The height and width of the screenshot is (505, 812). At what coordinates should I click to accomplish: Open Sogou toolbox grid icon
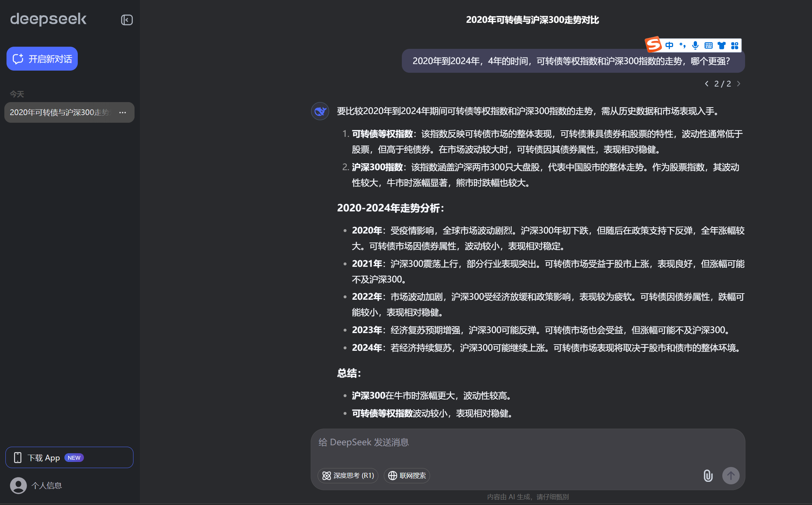click(735, 45)
